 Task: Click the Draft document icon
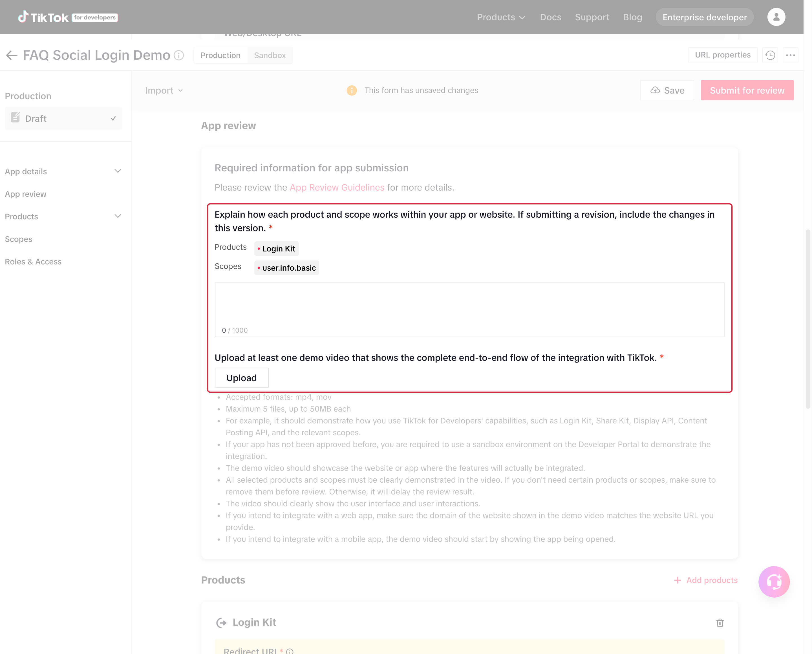click(16, 118)
